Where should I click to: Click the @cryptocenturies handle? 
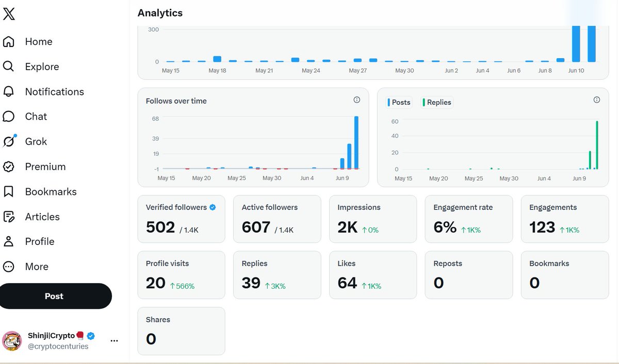click(58, 346)
